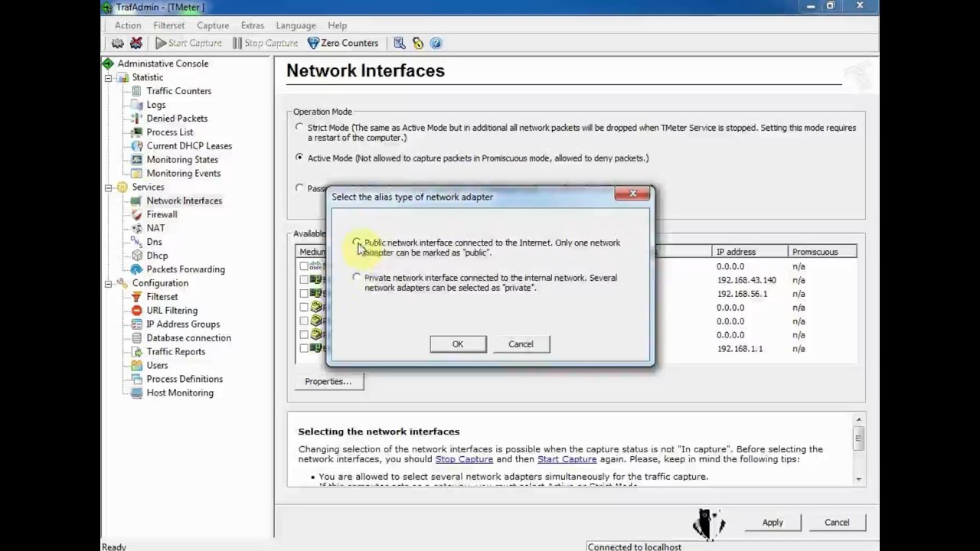The height and width of the screenshot is (551, 980).
Task: Click the Host Monitoring icon
Action: click(136, 393)
